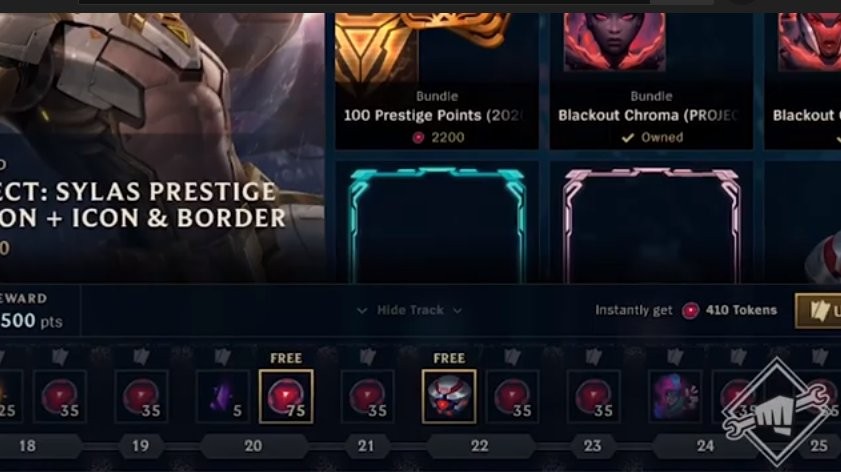Open the 100 Prestige Points bundle
This screenshot has width=841, height=472.
437,80
